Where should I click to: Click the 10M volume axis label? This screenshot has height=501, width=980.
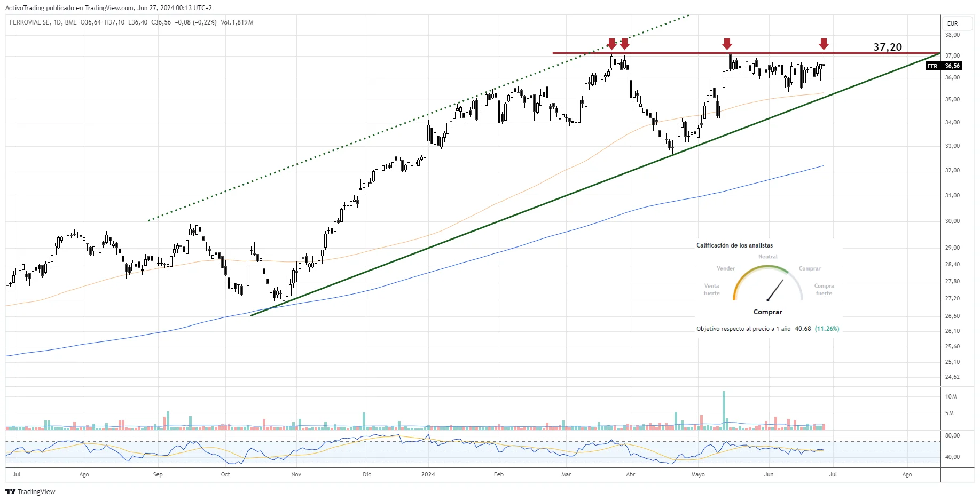click(951, 396)
